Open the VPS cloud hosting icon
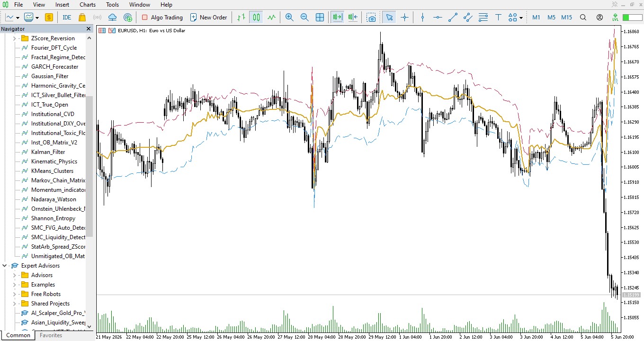This screenshot has height=341, width=644. [113, 18]
